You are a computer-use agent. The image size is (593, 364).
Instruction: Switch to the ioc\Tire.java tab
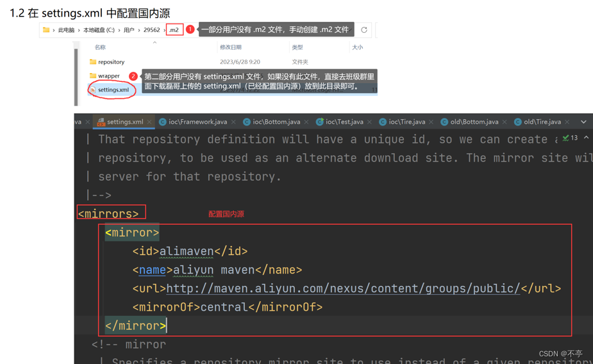pyautogui.click(x=407, y=122)
